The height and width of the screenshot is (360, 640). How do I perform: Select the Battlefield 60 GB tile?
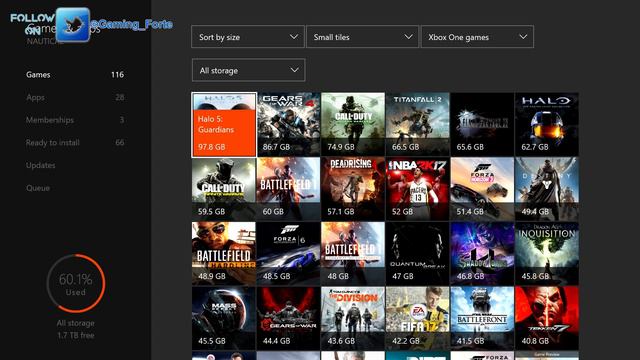tap(289, 189)
